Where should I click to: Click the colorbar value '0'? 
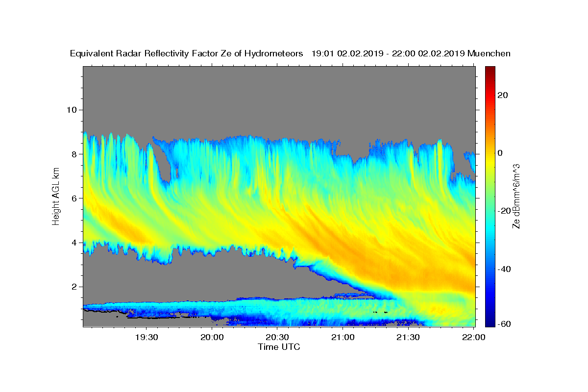click(x=501, y=153)
